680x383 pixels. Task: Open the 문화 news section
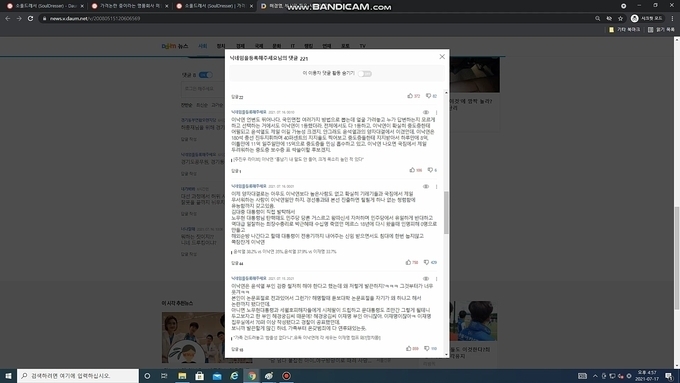tap(277, 46)
